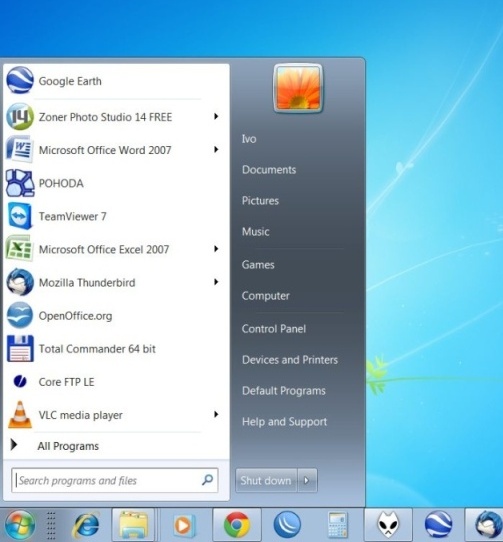This screenshot has height=542, width=503.
Task: Click the Shut down button
Action: click(x=266, y=480)
